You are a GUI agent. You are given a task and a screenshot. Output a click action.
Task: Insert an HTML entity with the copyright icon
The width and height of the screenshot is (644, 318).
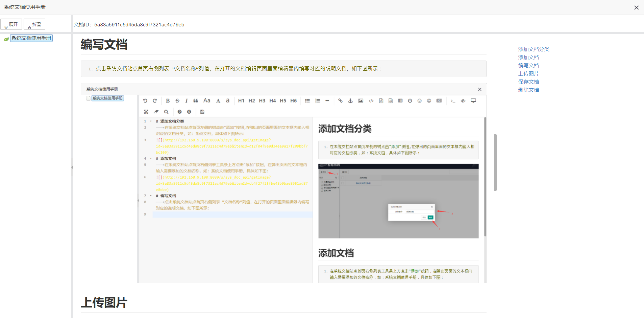click(429, 101)
